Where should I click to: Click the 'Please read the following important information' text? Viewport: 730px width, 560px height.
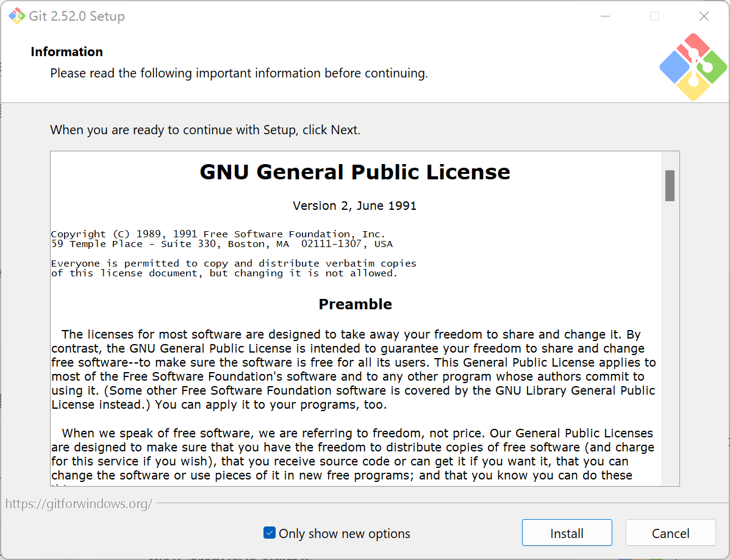pos(239,73)
